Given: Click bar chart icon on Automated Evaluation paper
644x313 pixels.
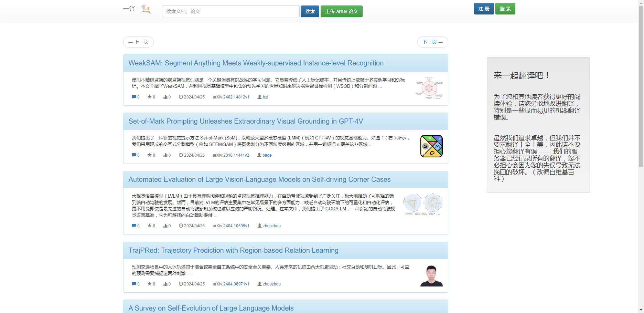Looking at the screenshot, I should click(x=165, y=226).
